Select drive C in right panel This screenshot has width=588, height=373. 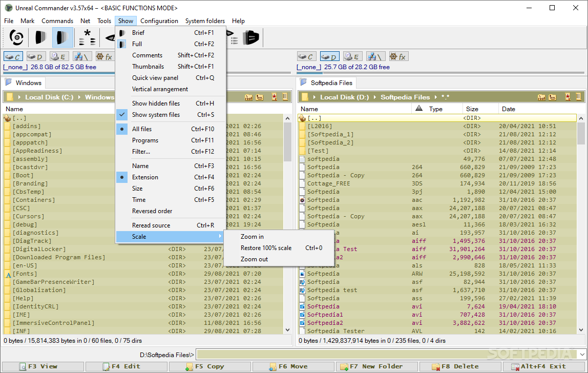pyautogui.click(x=307, y=56)
